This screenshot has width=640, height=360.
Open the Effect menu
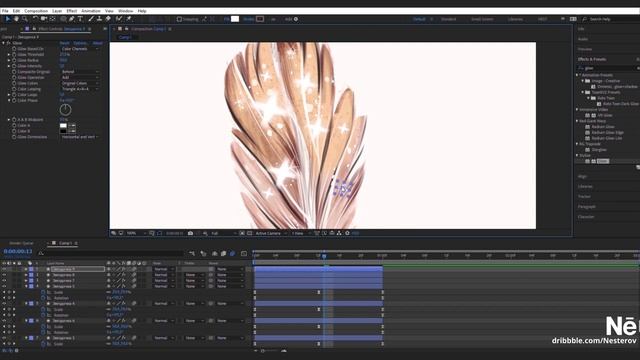pyautogui.click(x=71, y=11)
